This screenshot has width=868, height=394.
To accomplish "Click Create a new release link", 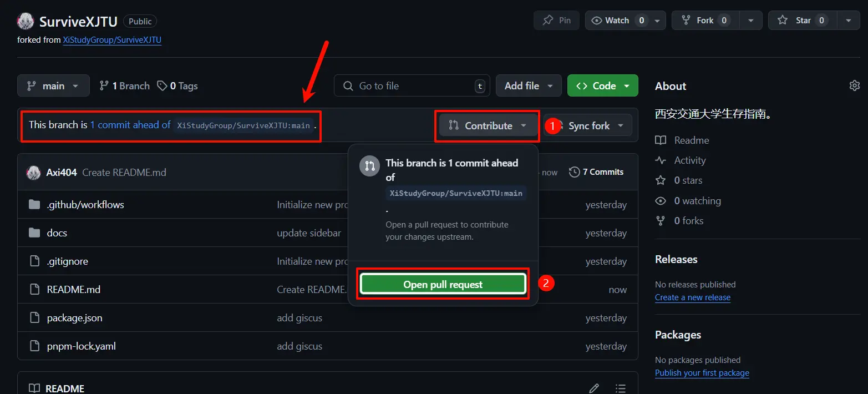I will click(x=693, y=297).
